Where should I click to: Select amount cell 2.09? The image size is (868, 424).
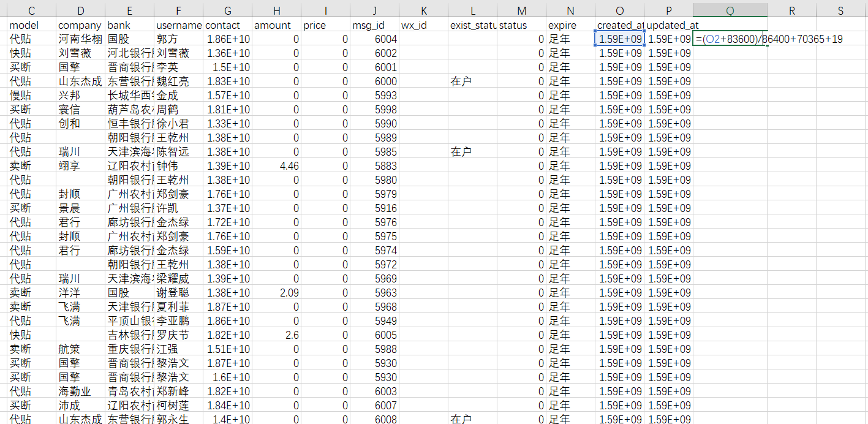point(277,293)
